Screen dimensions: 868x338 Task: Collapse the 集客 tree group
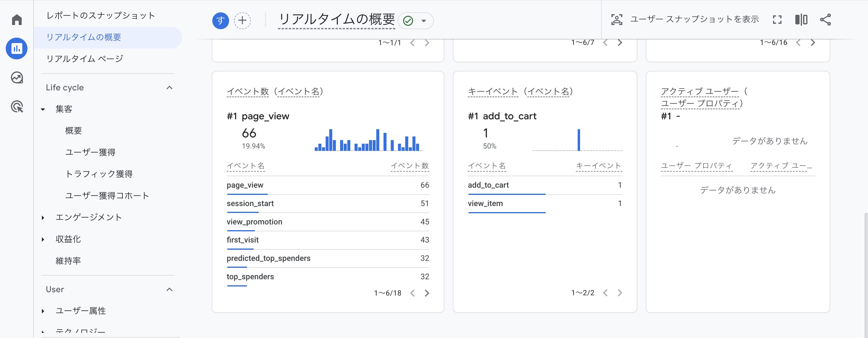43,109
